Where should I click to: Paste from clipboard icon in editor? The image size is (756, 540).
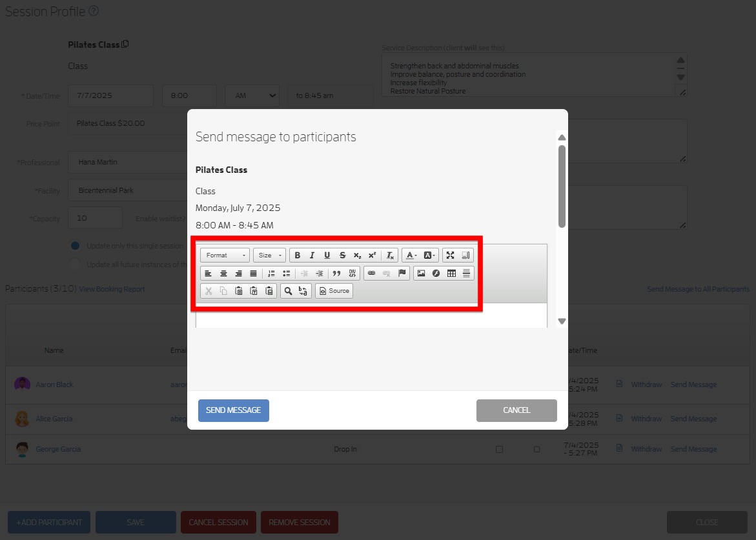(x=239, y=291)
